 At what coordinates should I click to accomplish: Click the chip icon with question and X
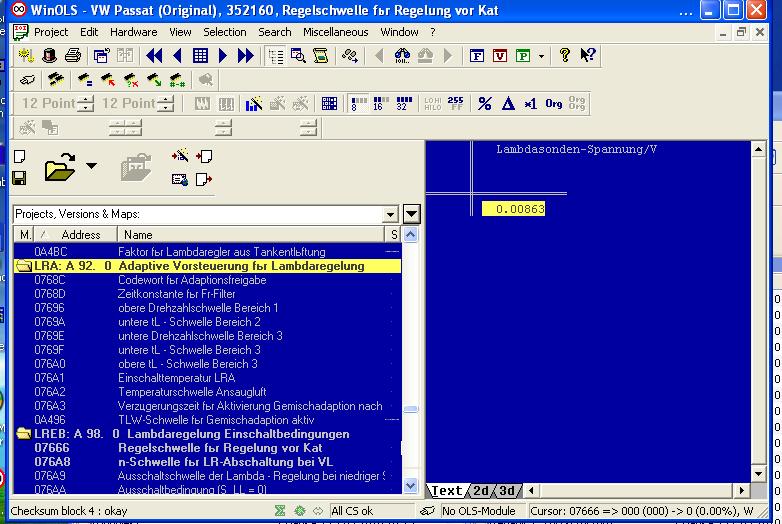pos(131,80)
